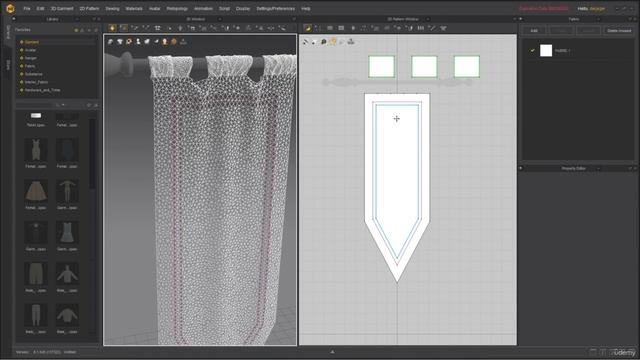Open the Sewing menu
The image size is (640, 360).
coord(112,9)
